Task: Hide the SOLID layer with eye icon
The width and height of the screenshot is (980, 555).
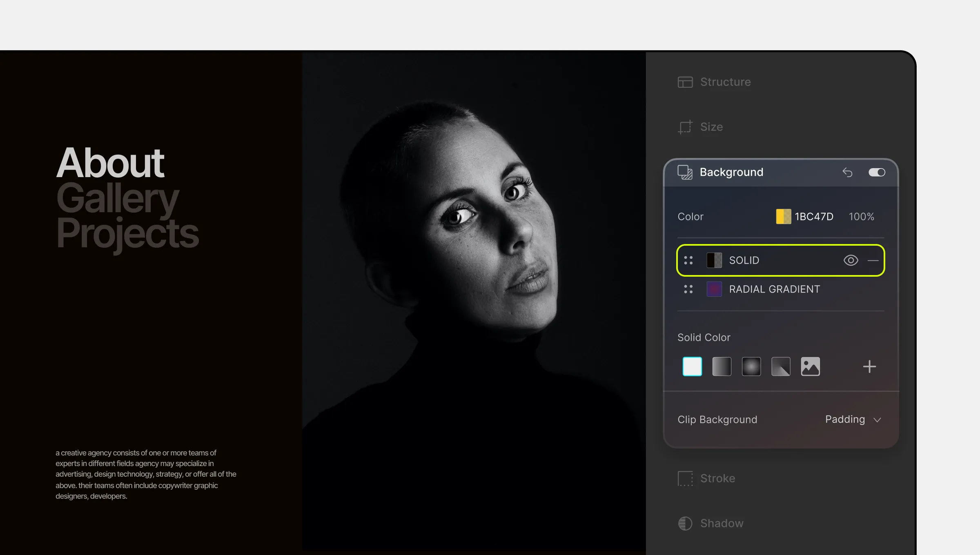Action: 851,260
